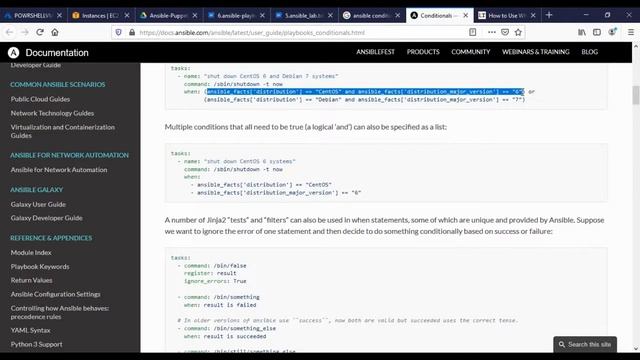Go back to the previous page
This screenshot has height=360, width=640.
tap(9, 32)
